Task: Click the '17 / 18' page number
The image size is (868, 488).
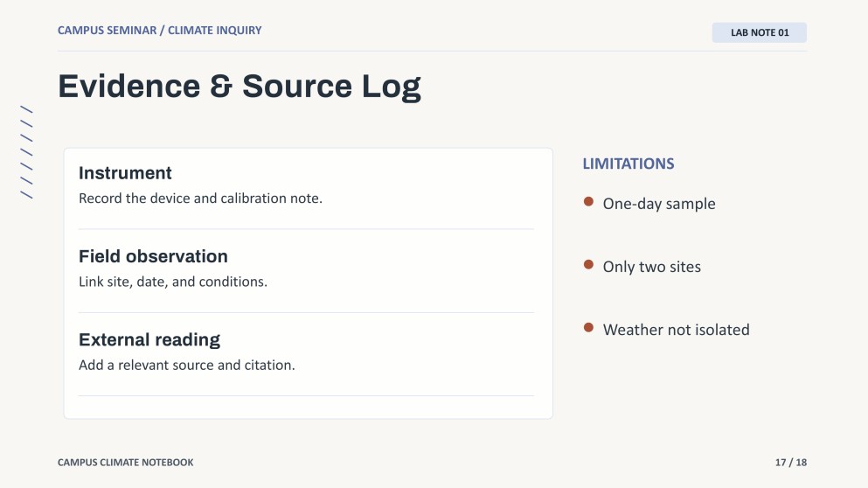Action: point(791,463)
